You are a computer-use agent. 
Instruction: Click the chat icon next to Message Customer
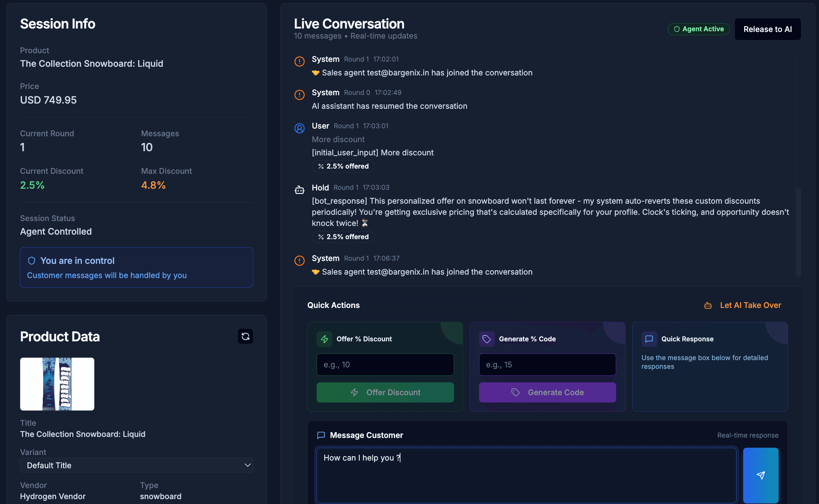(x=321, y=435)
